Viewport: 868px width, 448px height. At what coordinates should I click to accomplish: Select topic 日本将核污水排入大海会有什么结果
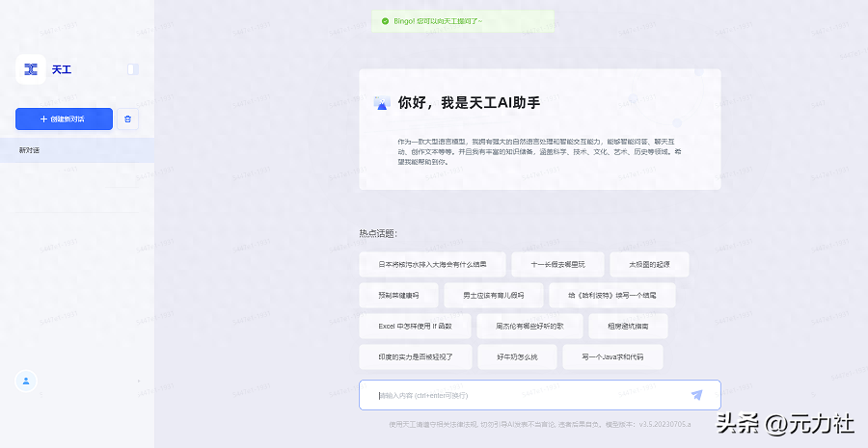(x=432, y=264)
